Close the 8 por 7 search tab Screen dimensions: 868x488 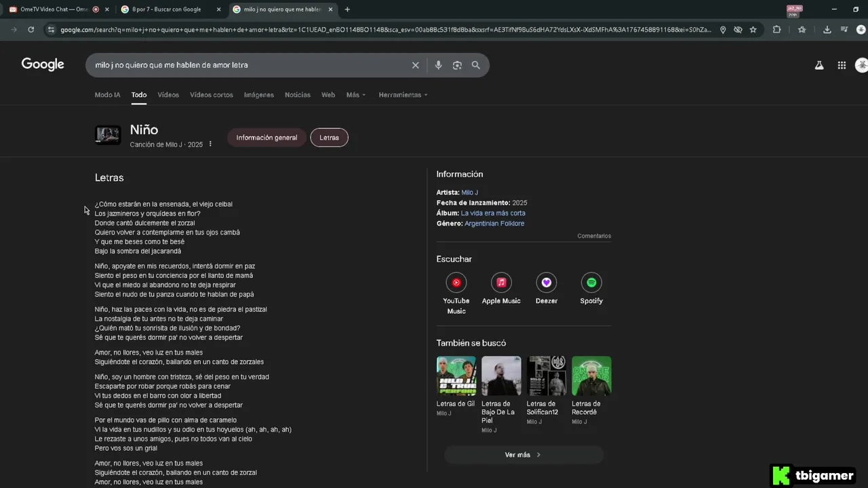(x=218, y=9)
